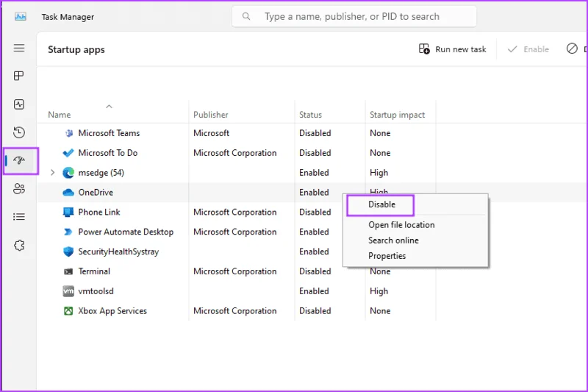
Task: Click None impact of Xbox App Services
Action: click(380, 311)
